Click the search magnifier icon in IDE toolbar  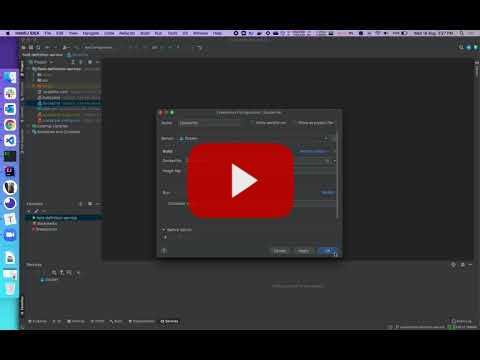461,47
